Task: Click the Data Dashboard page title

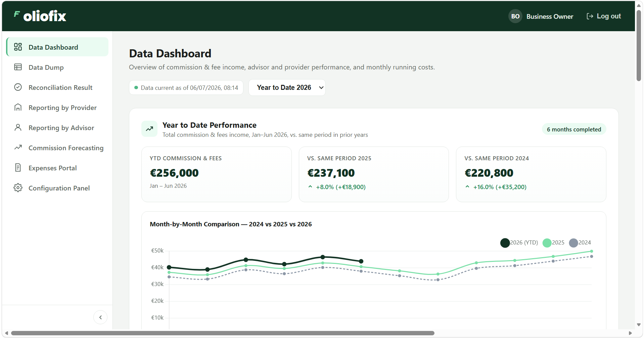Action: [170, 53]
